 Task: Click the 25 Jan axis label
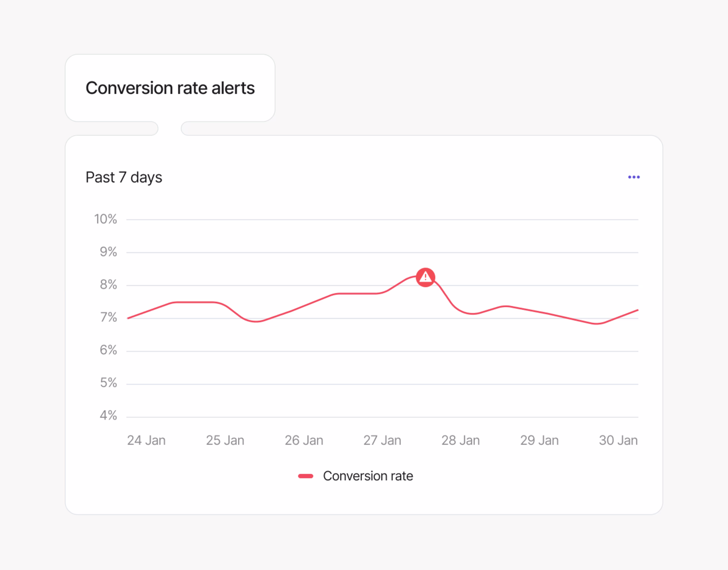coord(225,441)
